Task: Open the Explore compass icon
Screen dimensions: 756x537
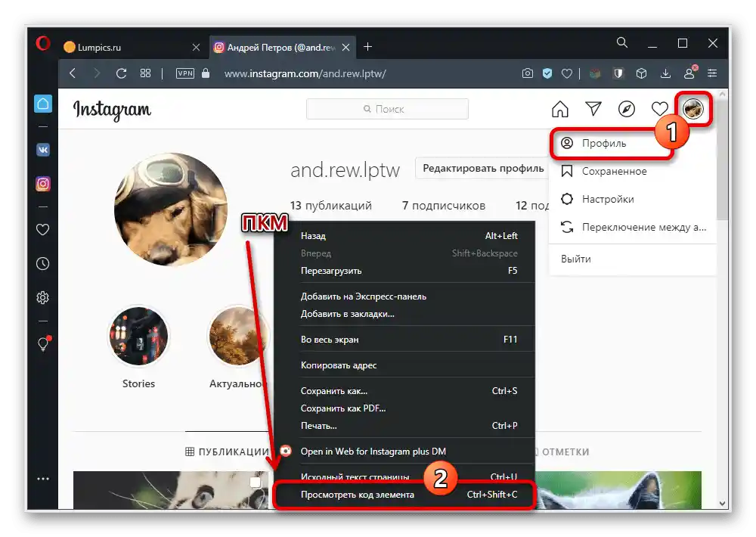Action: [626, 109]
